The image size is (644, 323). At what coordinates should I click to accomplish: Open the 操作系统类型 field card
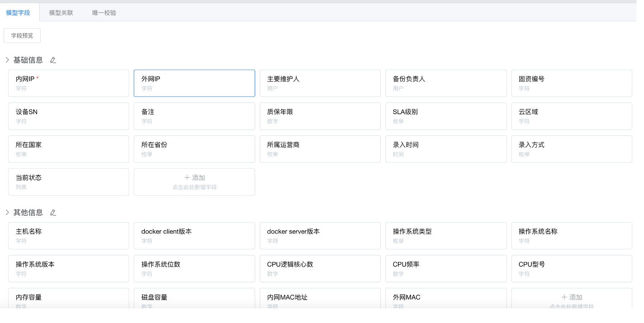coord(446,236)
